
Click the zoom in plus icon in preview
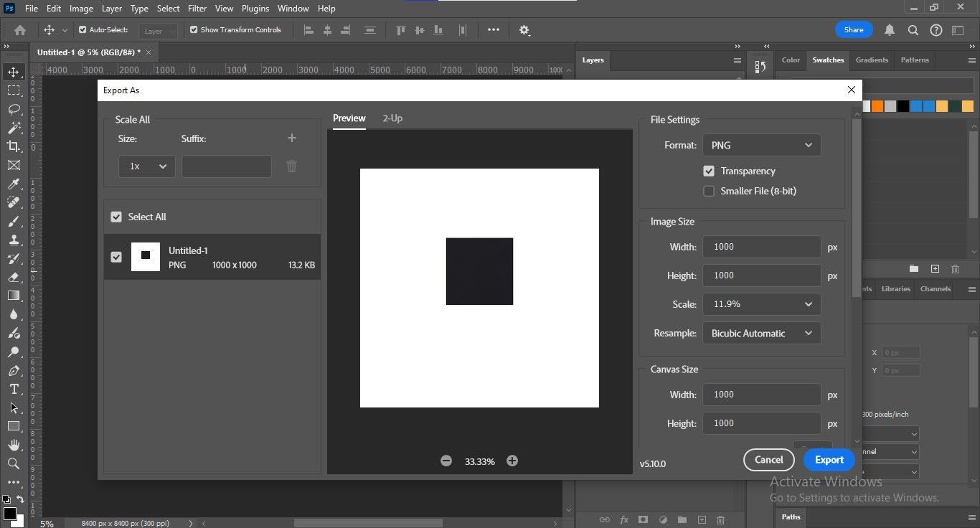(512, 461)
